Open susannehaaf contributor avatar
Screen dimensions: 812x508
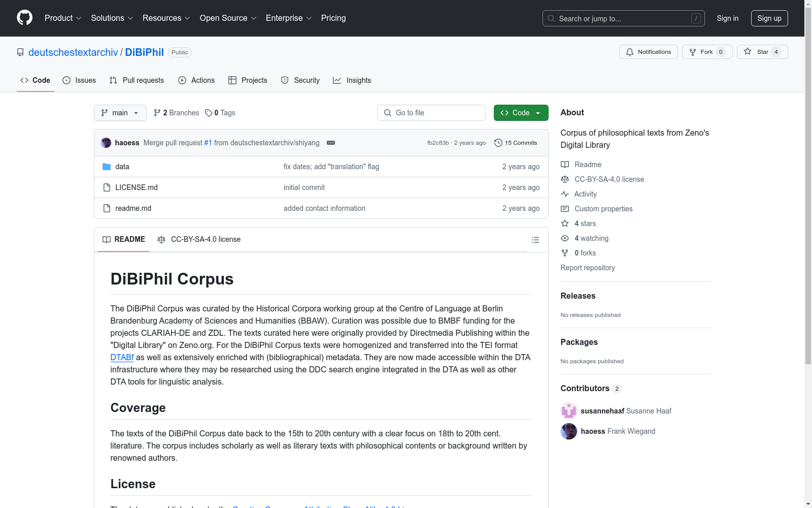[569, 411]
